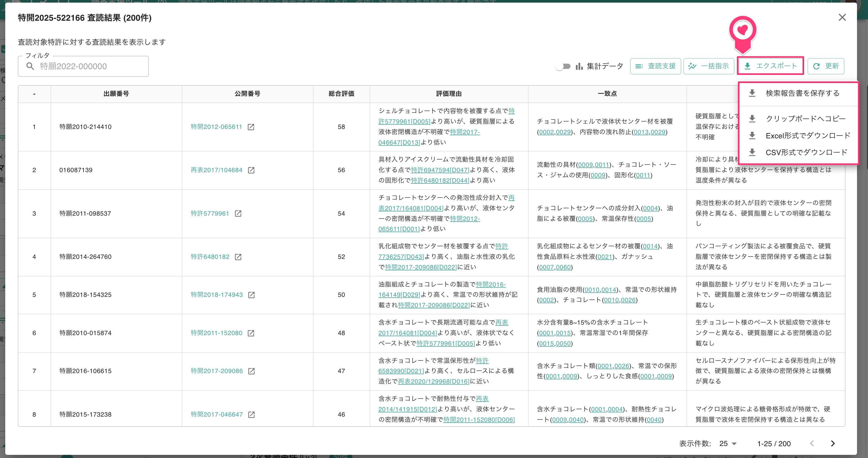Image resolution: width=868 pixels, height=458 pixels.
Task: Open external link icon for 特開2011-152080
Action: [x=251, y=333]
